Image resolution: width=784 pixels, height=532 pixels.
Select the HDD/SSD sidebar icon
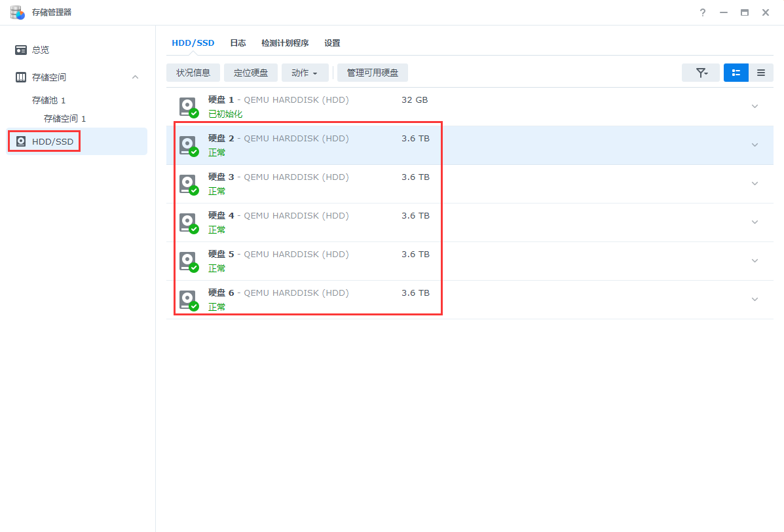(x=19, y=140)
